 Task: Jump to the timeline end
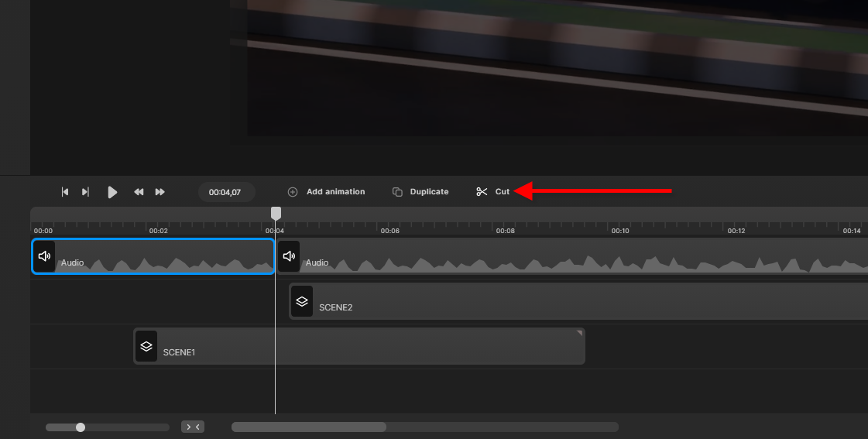[x=85, y=192]
